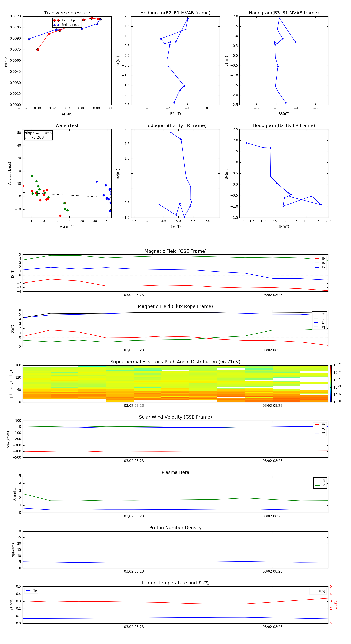
Task: Click the "0.0120" tick on Pt axis
Action: [15, 17]
